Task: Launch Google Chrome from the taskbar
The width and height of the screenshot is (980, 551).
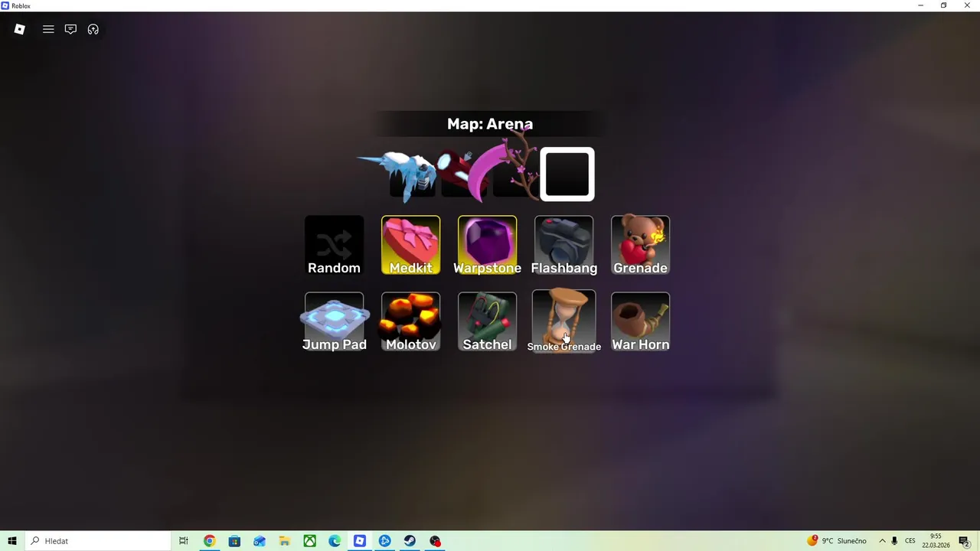Action: (209, 541)
